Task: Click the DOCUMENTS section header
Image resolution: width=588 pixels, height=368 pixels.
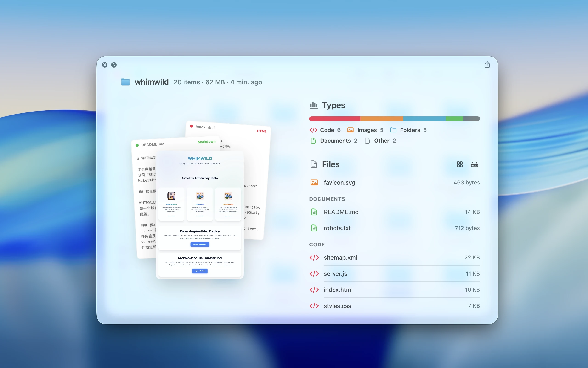Action: point(327,199)
